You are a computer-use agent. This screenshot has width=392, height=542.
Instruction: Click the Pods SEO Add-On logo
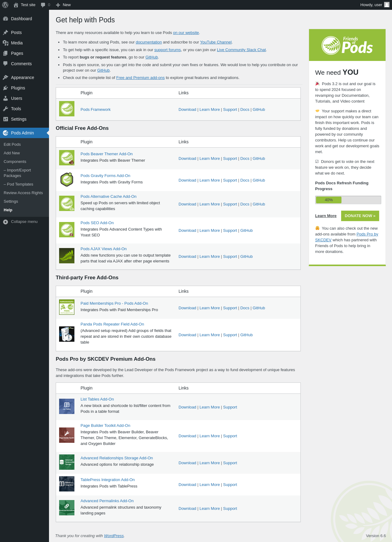click(67, 230)
